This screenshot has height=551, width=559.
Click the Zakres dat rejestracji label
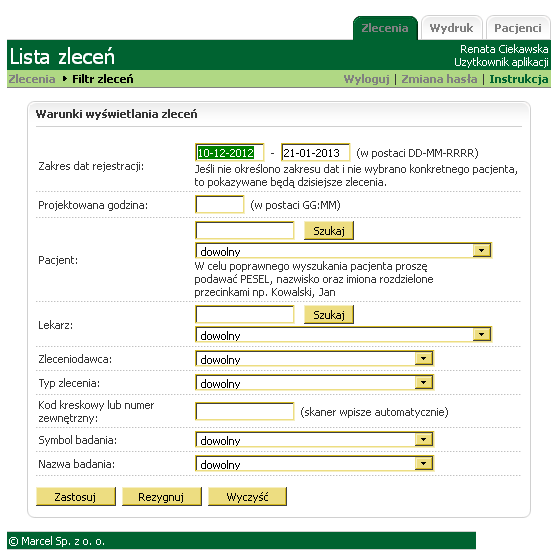(91, 166)
